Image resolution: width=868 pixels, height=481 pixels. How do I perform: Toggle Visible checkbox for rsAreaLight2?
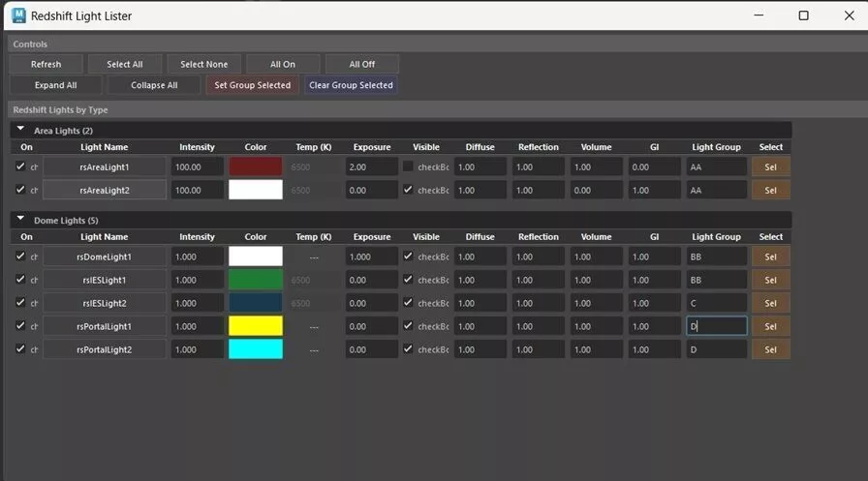click(408, 190)
